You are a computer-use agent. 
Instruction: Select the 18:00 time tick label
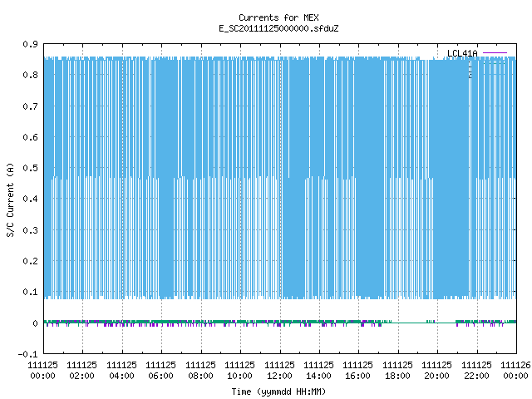tap(397, 376)
